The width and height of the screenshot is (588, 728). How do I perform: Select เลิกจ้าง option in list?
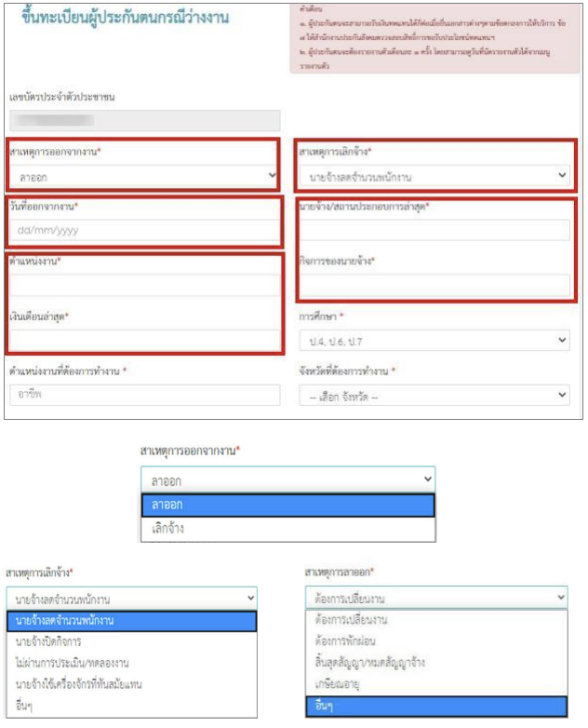click(x=287, y=529)
